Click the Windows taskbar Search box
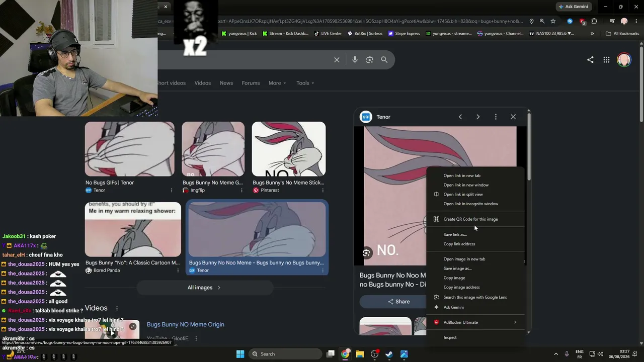The height and width of the screenshot is (362, 644). point(285,354)
